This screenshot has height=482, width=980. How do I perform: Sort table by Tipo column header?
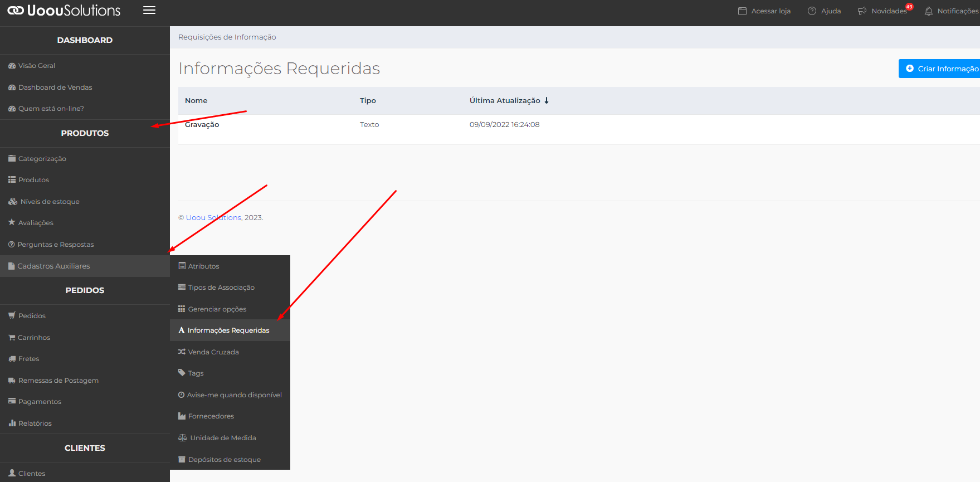coord(368,100)
